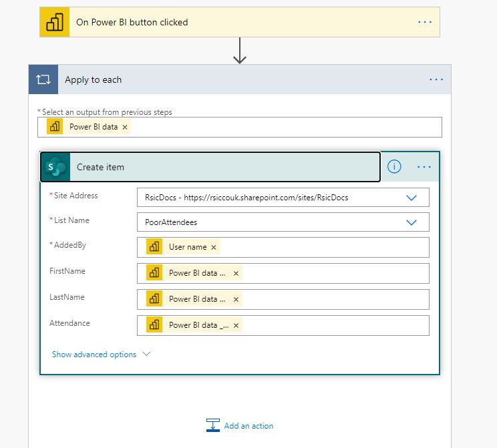Open the Create item ellipsis menu
Viewport: 497px width, 448px height.
(424, 167)
